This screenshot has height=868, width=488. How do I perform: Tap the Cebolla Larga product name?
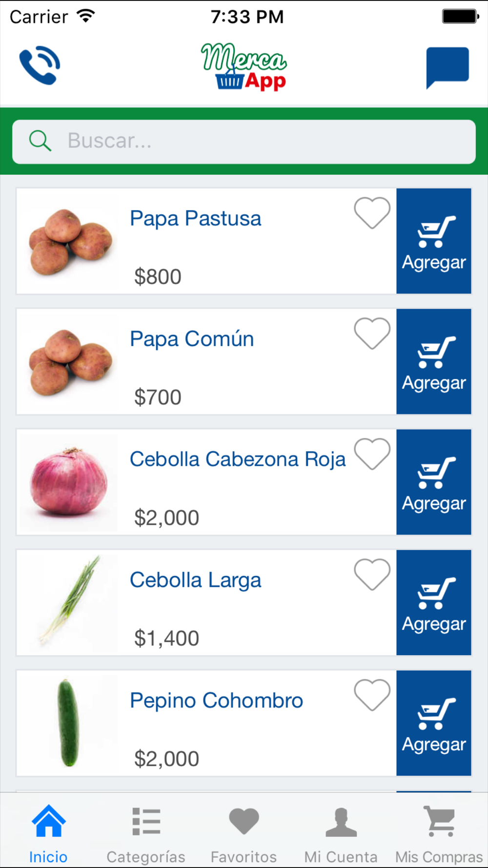(x=195, y=580)
